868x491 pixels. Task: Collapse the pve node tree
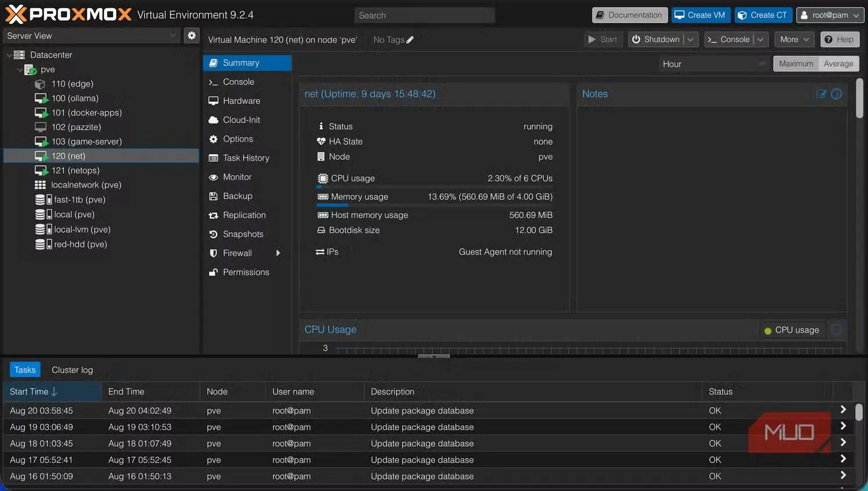20,69
